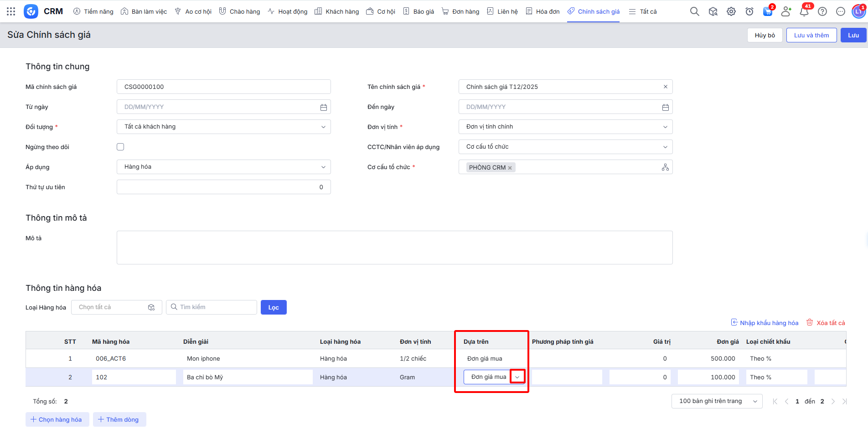The height and width of the screenshot is (429, 868).
Task: Open the notifications bell icon
Action: pyautogui.click(x=804, y=12)
